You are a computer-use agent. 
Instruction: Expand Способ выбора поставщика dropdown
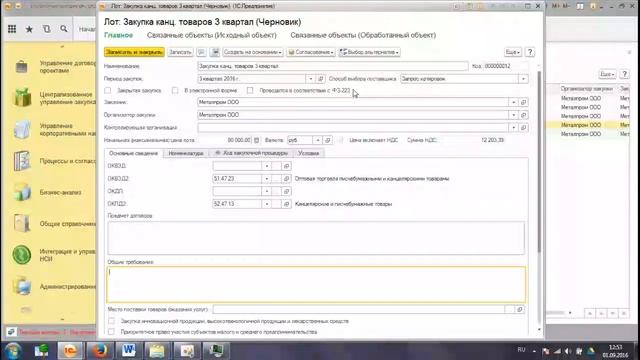523,79
